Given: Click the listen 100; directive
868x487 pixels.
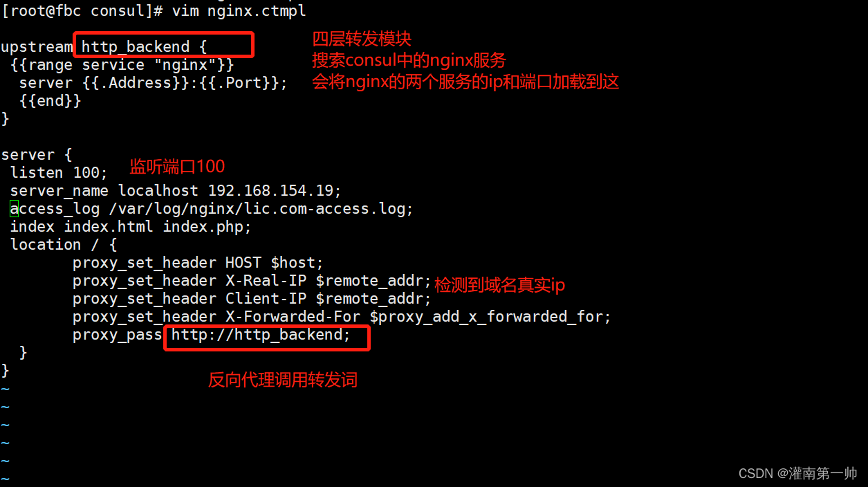Looking at the screenshot, I should (59, 173).
